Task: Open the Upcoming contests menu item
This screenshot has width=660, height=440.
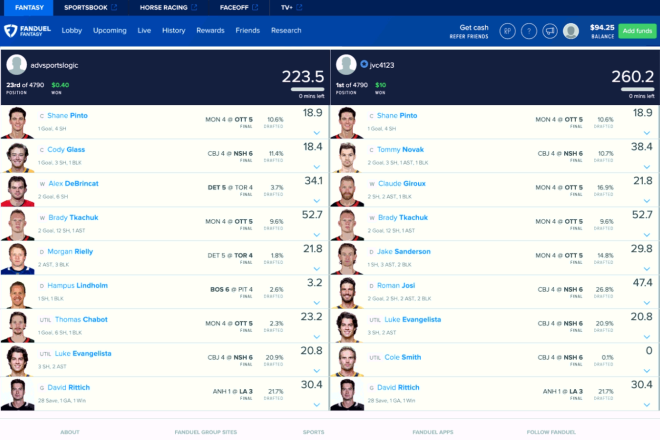Action: [x=109, y=30]
